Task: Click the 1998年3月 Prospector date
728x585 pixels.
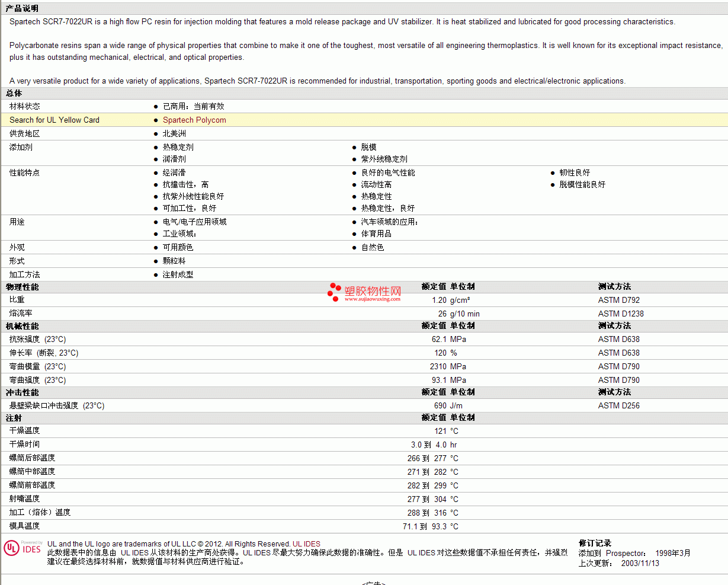Action: [x=673, y=553]
